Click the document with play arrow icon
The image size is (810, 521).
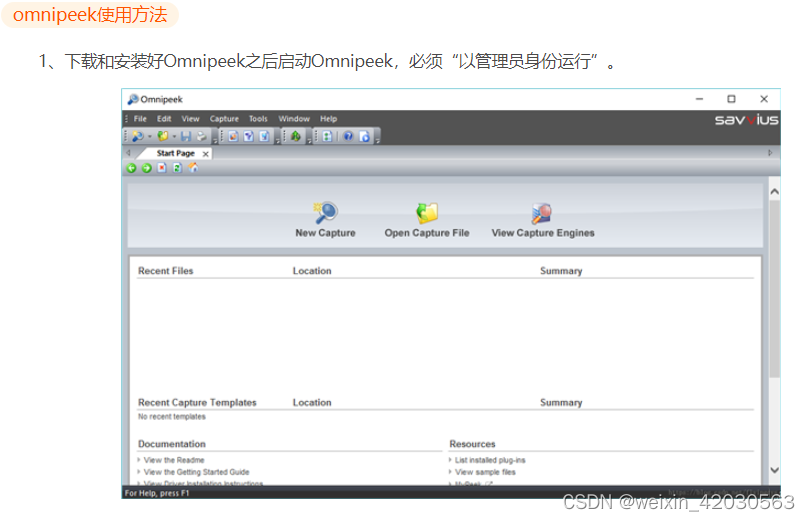click(365, 136)
